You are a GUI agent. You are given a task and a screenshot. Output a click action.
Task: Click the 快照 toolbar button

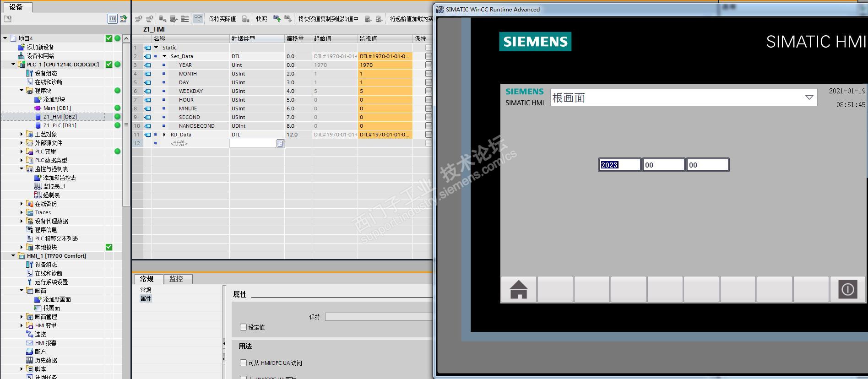pyautogui.click(x=261, y=19)
